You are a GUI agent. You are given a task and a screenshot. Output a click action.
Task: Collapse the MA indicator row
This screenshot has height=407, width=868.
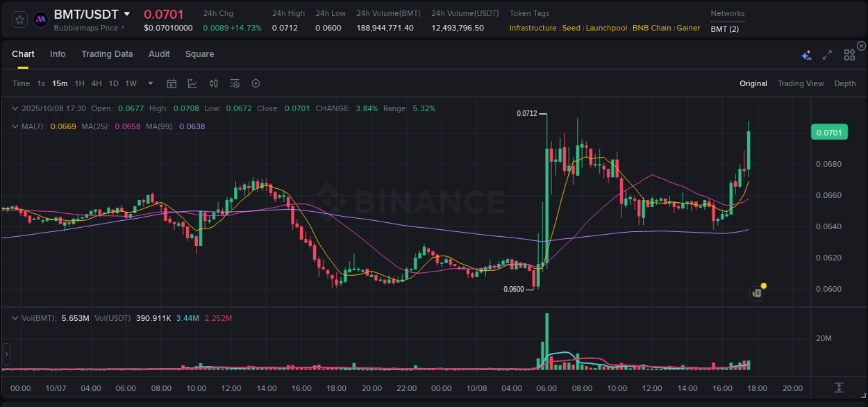click(x=15, y=126)
